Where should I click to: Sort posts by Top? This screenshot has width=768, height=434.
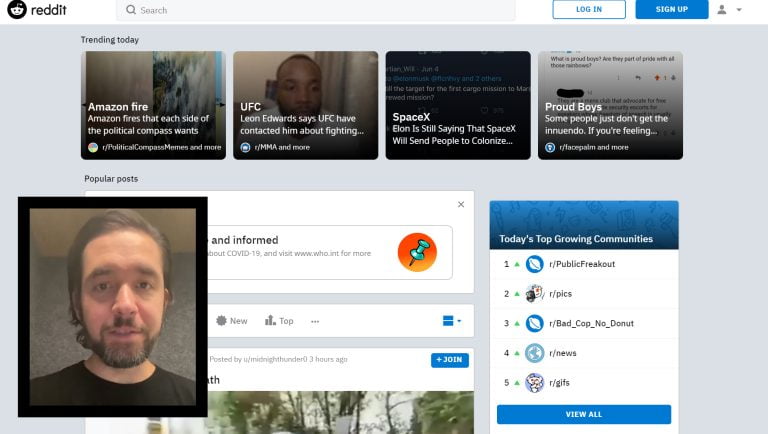point(286,321)
